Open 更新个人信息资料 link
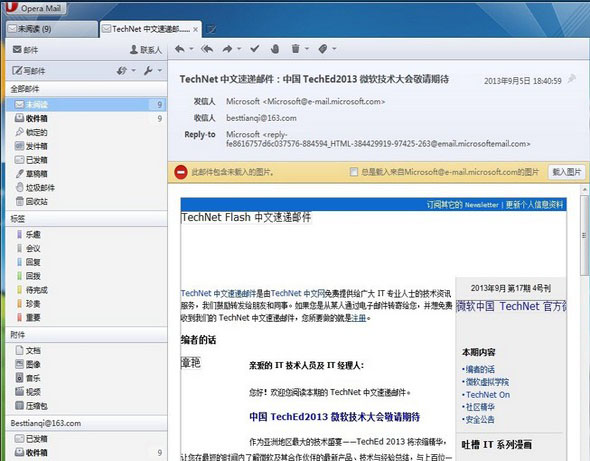This screenshot has height=461, width=590. tap(534, 205)
